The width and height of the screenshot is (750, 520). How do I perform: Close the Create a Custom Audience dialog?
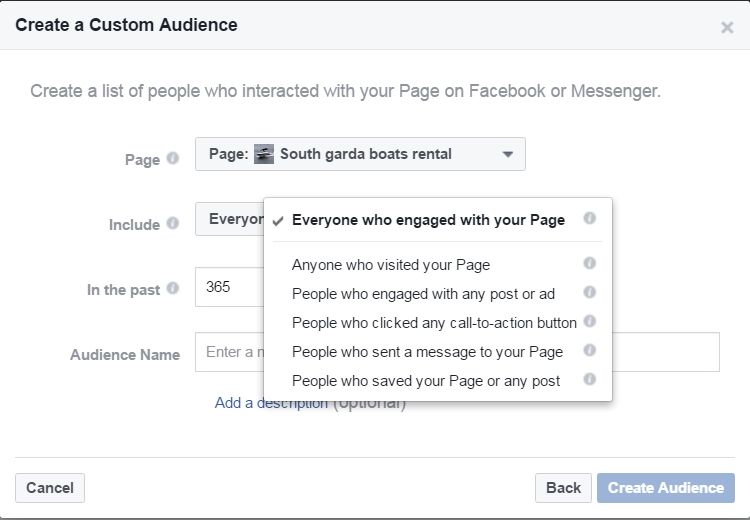coord(727,27)
